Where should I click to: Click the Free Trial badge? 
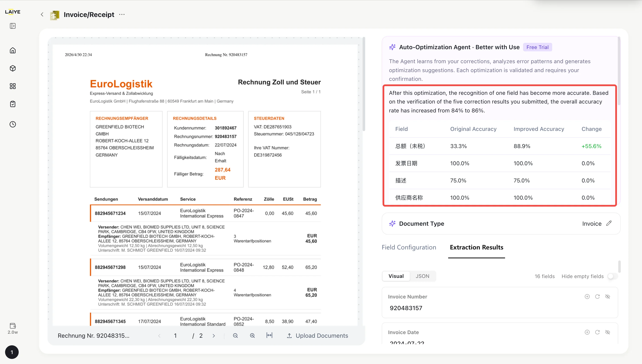pos(537,47)
